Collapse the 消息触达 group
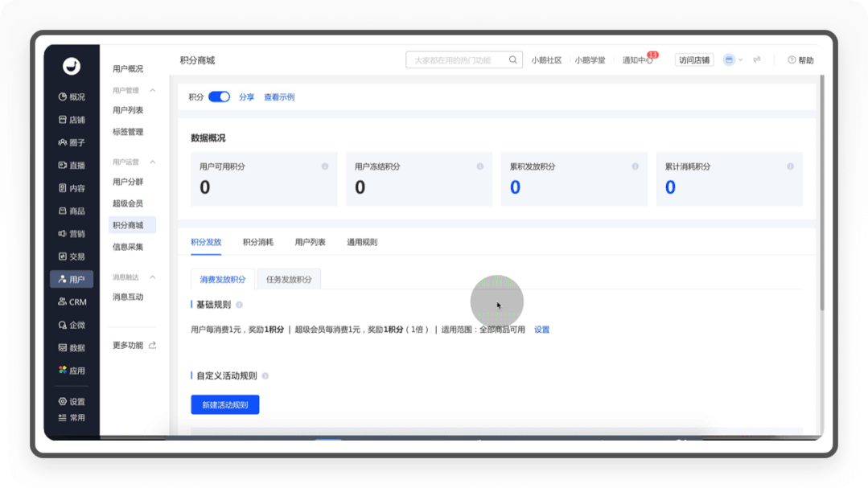Screen dimensions: 868x488 pyautogui.click(x=152, y=277)
